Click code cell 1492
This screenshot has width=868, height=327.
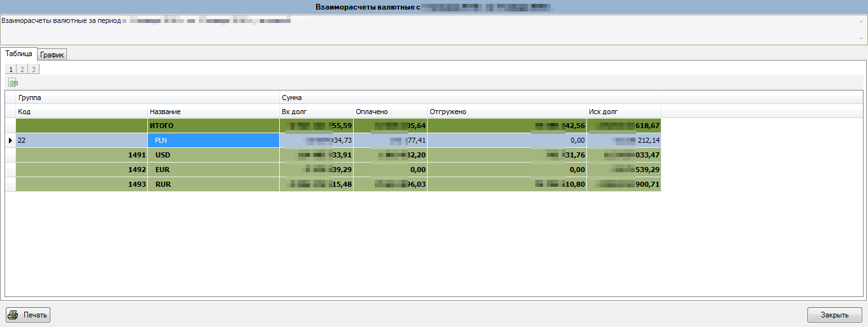pyautogui.click(x=82, y=170)
